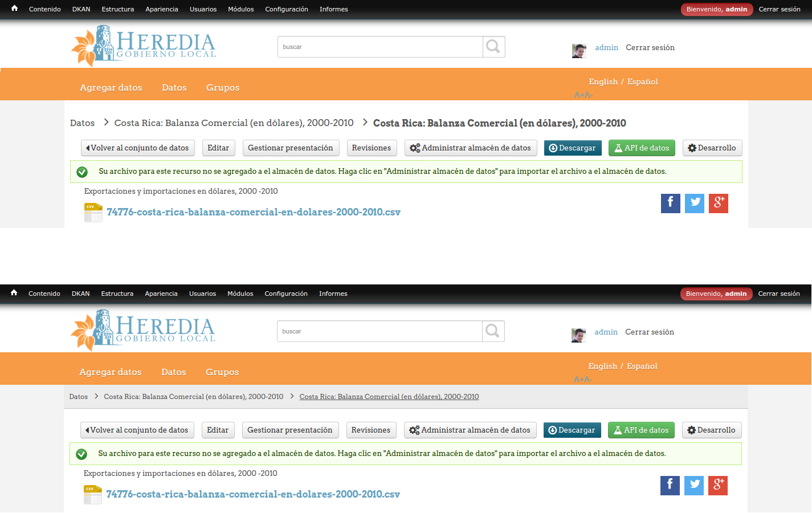This screenshot has width=812, height=513.
Task: Select Grupos in the lower orange navigation
Action: coord(222,372)
